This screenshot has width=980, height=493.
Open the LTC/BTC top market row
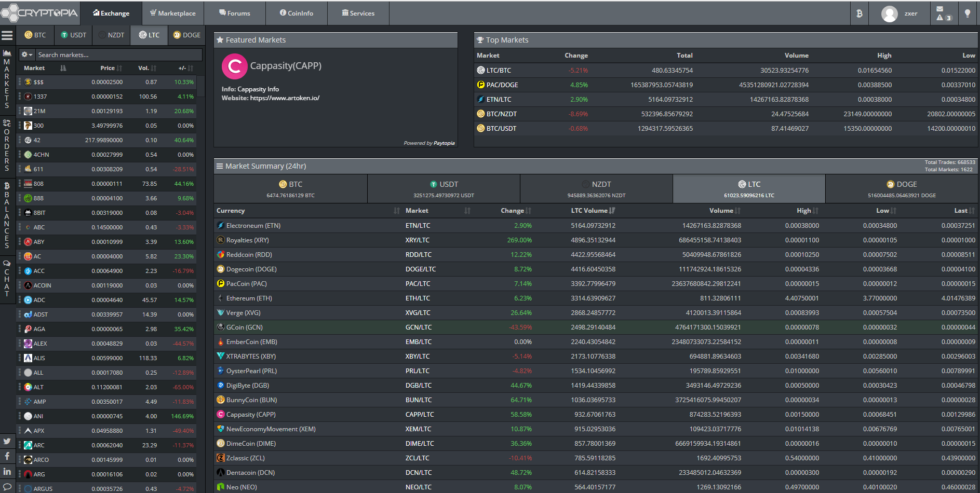(499, 71)
